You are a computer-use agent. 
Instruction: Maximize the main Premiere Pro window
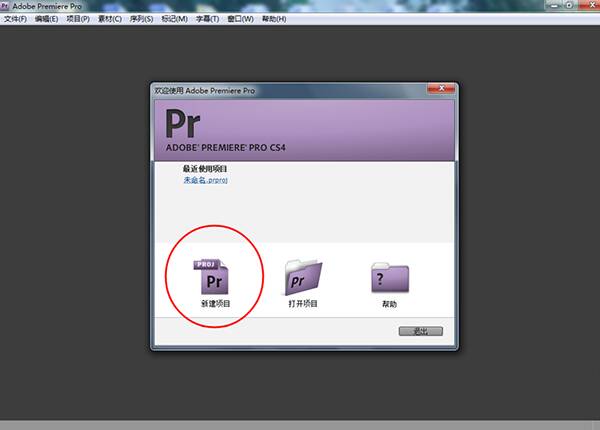(569, 5)
